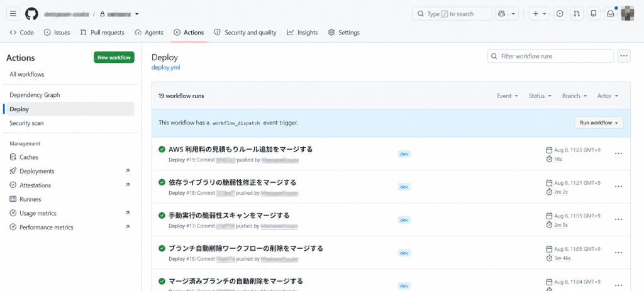Click 16s duration on Deploy #19
The height and width of the screenshot is (291, 644).
click(x=558, y=159)
